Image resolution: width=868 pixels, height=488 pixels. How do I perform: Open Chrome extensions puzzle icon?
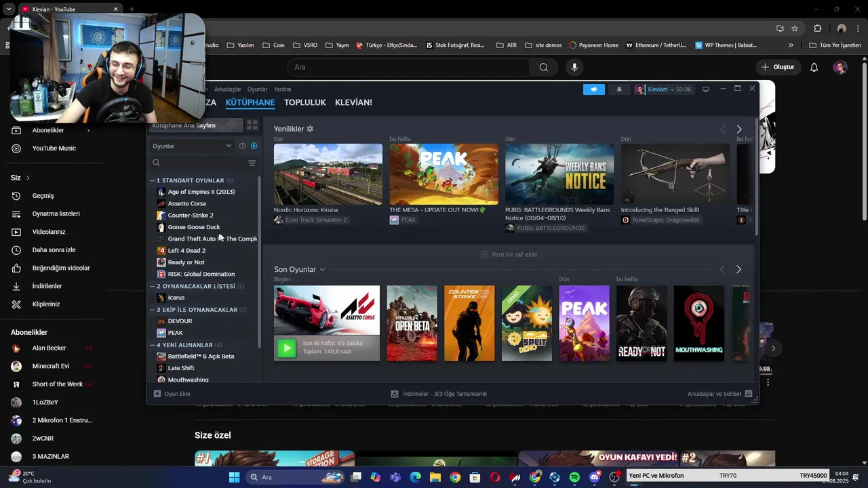[817, 28]
